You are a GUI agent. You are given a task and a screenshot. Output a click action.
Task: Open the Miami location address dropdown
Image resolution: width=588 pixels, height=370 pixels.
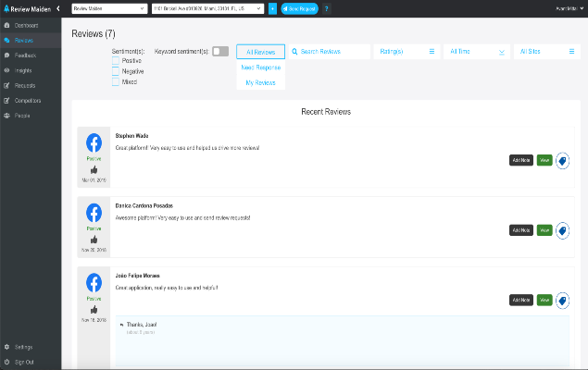(x=207, y=8)
